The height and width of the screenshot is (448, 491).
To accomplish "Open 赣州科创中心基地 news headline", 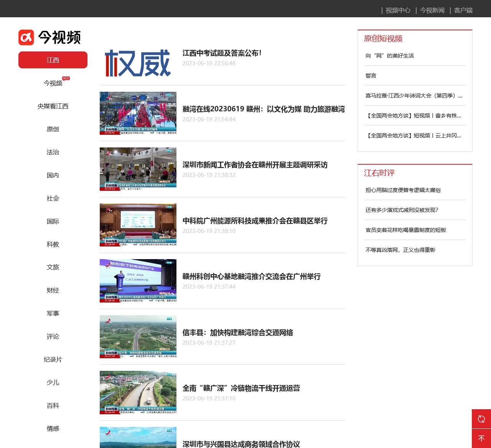I will pos(251,277).
